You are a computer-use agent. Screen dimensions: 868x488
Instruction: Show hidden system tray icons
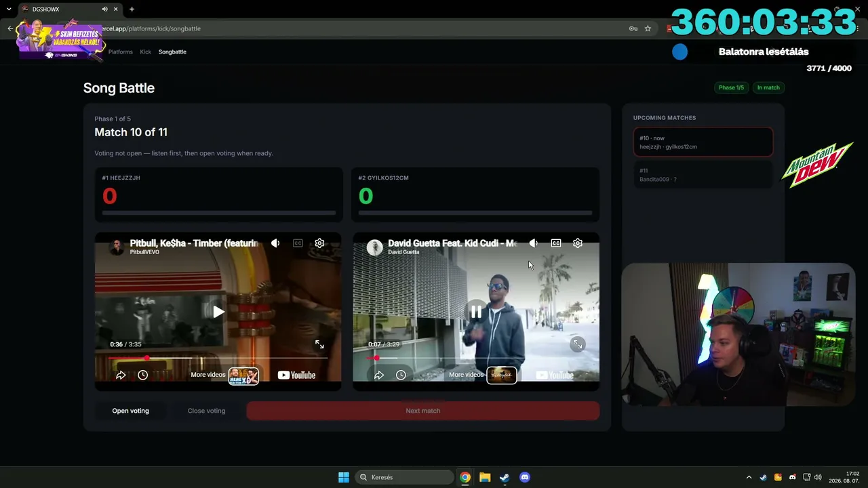tap(749, 477)
